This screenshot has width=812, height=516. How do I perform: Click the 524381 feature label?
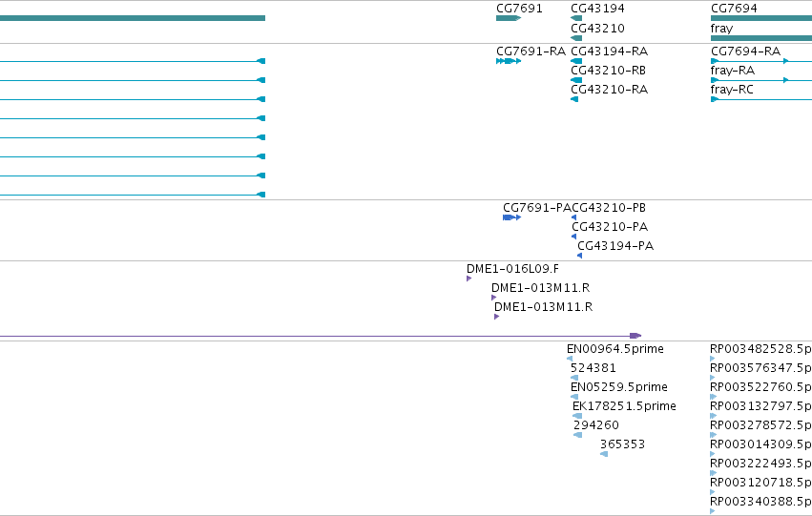tap(593, 368)
